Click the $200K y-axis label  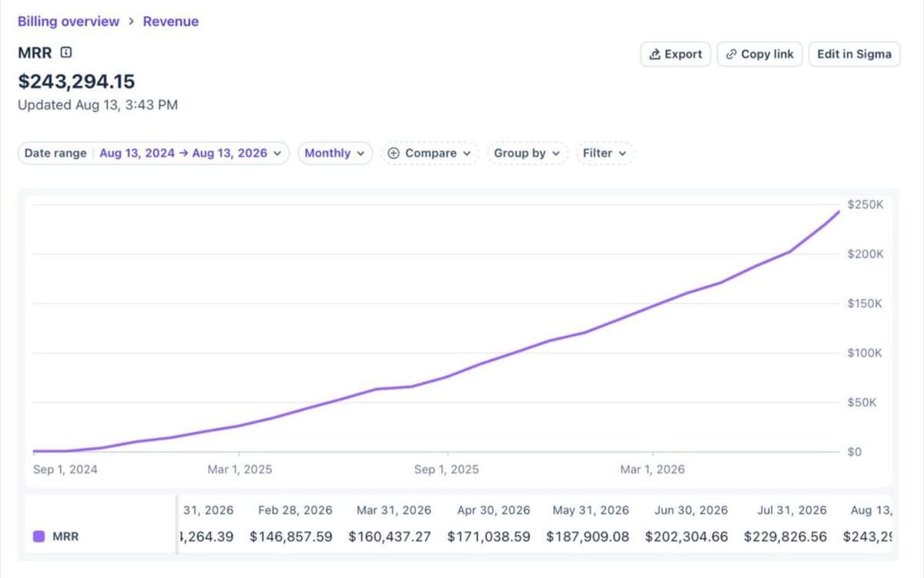click(x=865, y=254)
